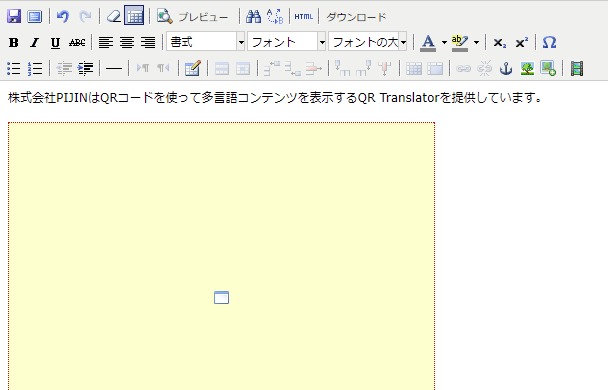
Task: Set right-to-left text direction
Action: (x=163, y=69)
